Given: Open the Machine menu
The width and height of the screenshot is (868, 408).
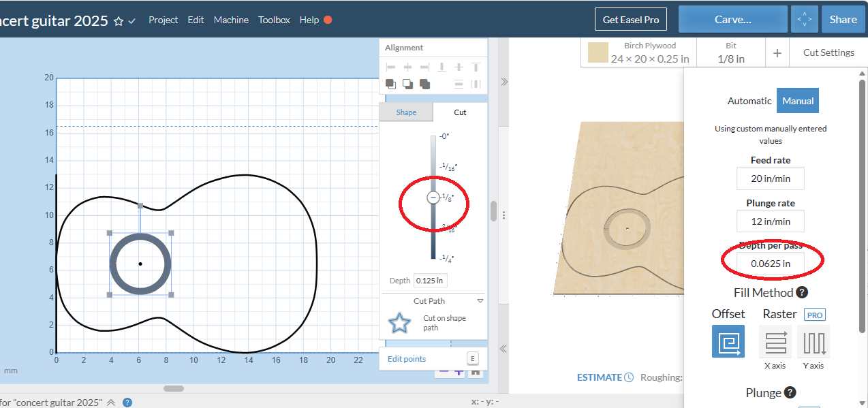Looking at the screenshot, I should point(231,20).
